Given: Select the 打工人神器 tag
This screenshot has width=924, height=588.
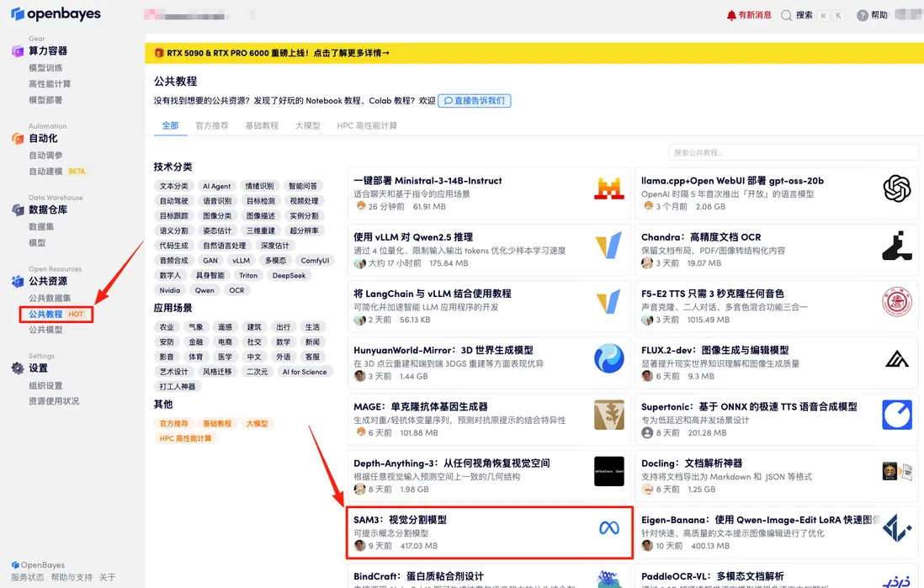Looking at the screenshot, I should 178,386.
